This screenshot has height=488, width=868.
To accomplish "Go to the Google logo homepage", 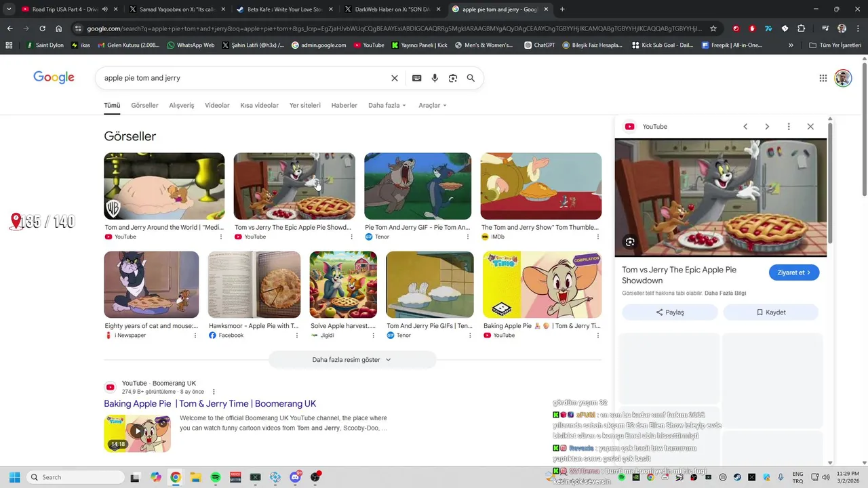I will [54, 78].
